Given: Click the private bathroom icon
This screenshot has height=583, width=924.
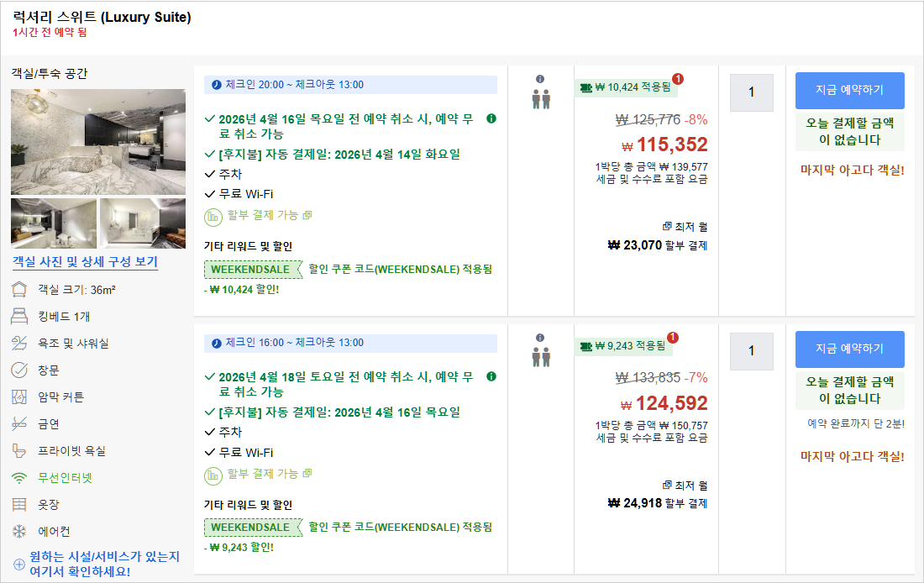Looking at the screenshot, I should pos(19,451).
